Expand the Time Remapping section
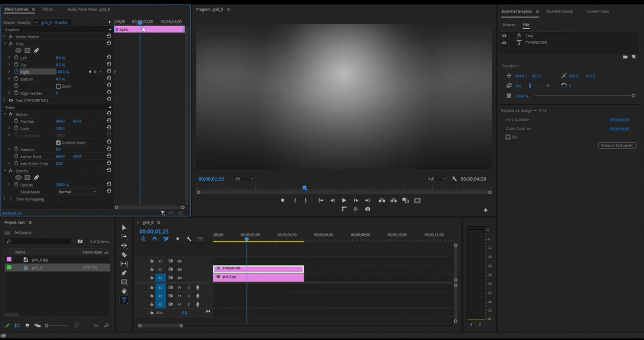The image size is (644, 340). [x=5, y=199]
